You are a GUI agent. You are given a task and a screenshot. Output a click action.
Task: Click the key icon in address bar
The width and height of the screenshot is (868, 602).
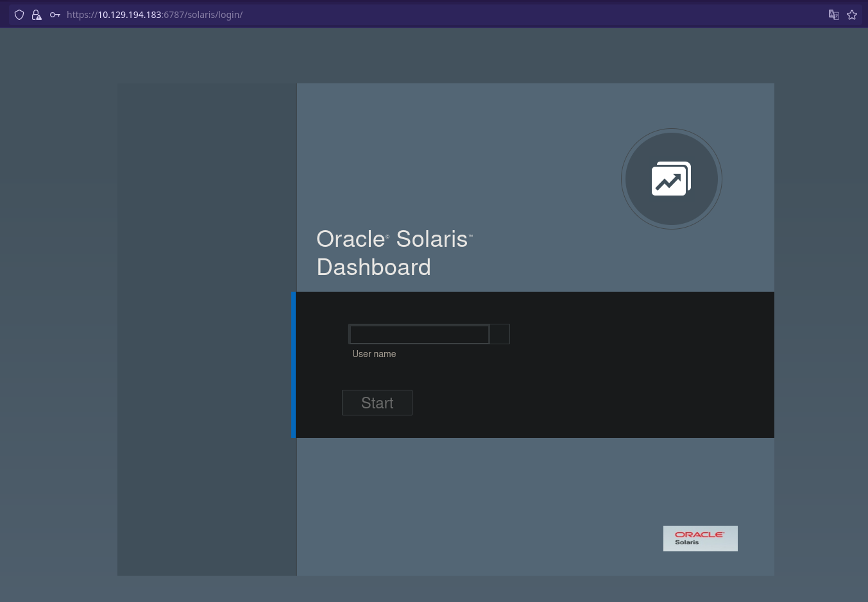pos(55,15)
